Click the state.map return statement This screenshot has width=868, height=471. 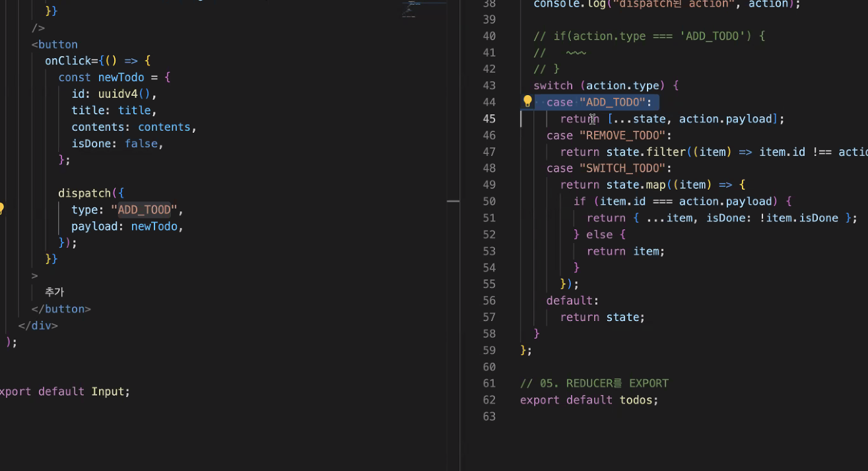652,184
